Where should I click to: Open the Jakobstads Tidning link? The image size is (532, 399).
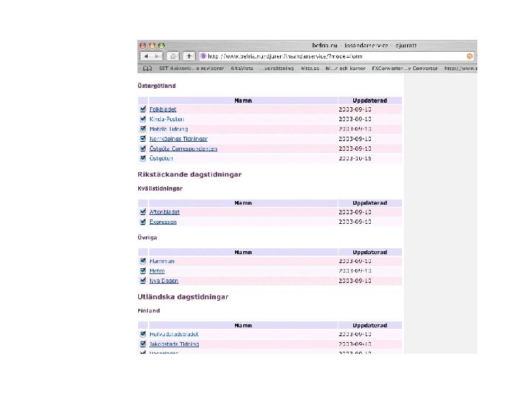(x=174, y=344)
